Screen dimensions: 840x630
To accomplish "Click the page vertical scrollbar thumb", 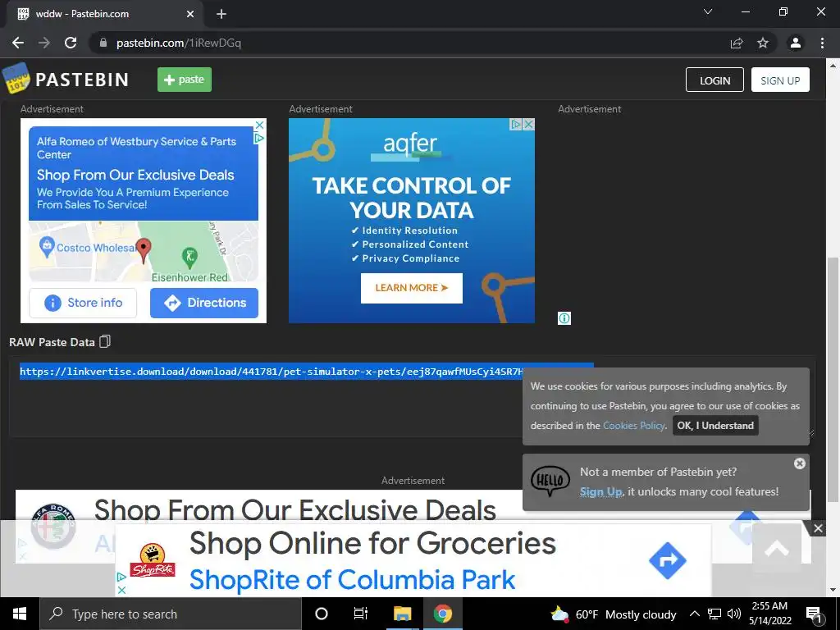I will click(833, 379).
